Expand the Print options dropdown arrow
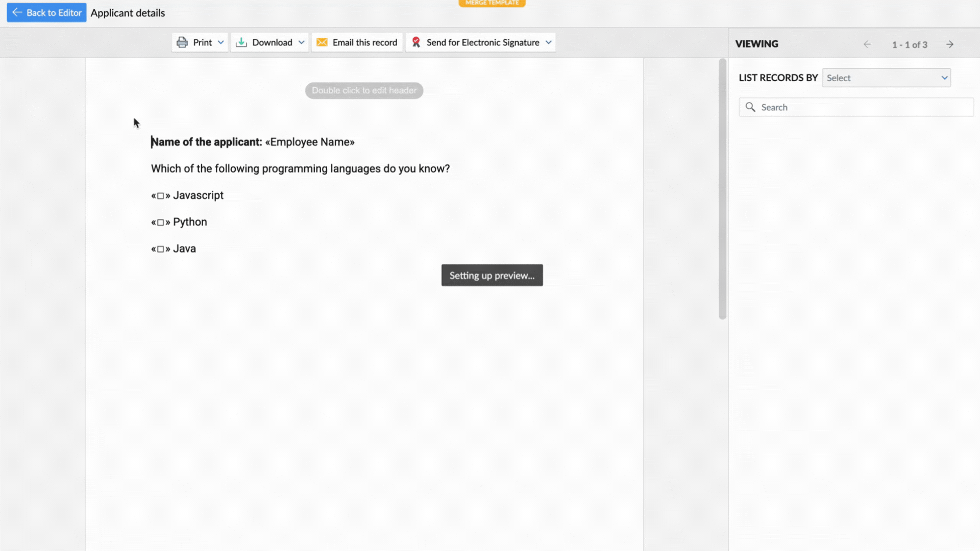 pos(220,42)
